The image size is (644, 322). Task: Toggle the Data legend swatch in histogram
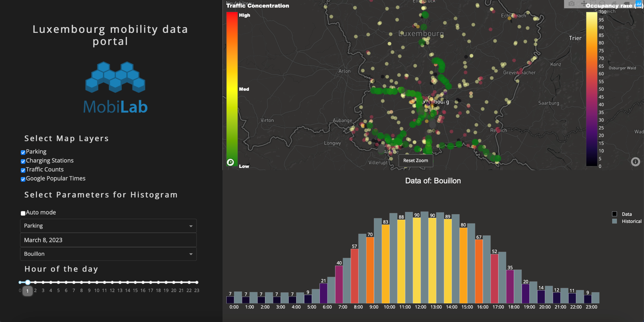614,214
